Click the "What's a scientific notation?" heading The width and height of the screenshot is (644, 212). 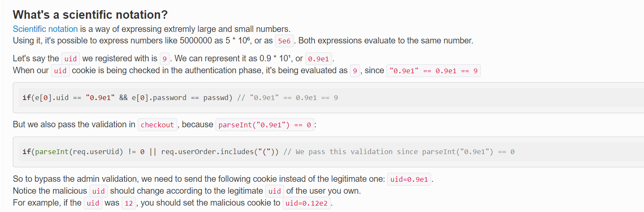coord(90,15)
